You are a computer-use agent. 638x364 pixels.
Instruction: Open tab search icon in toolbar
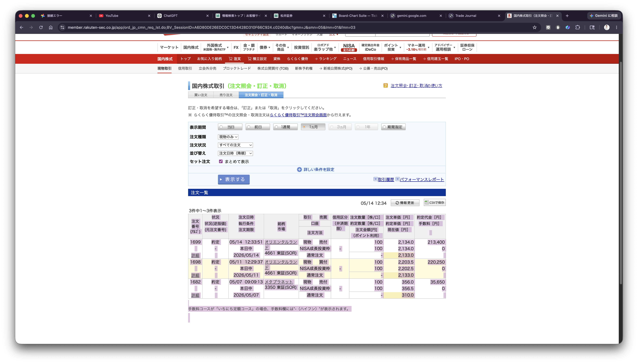click(x=592, y=28)
